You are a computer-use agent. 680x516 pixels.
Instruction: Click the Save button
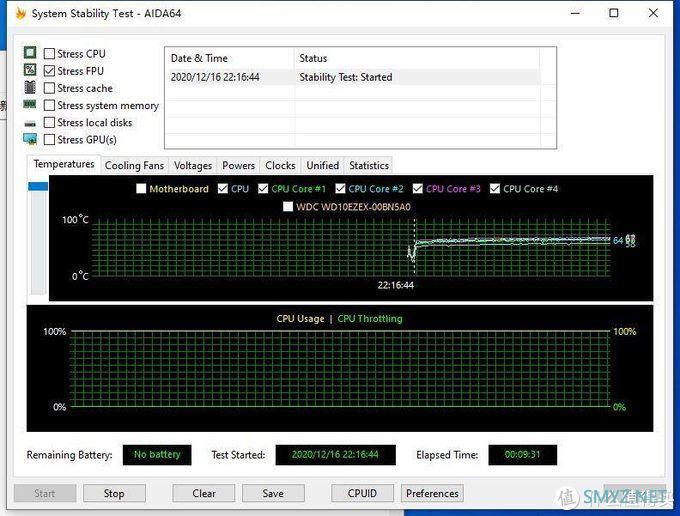[x=273, y=493]
